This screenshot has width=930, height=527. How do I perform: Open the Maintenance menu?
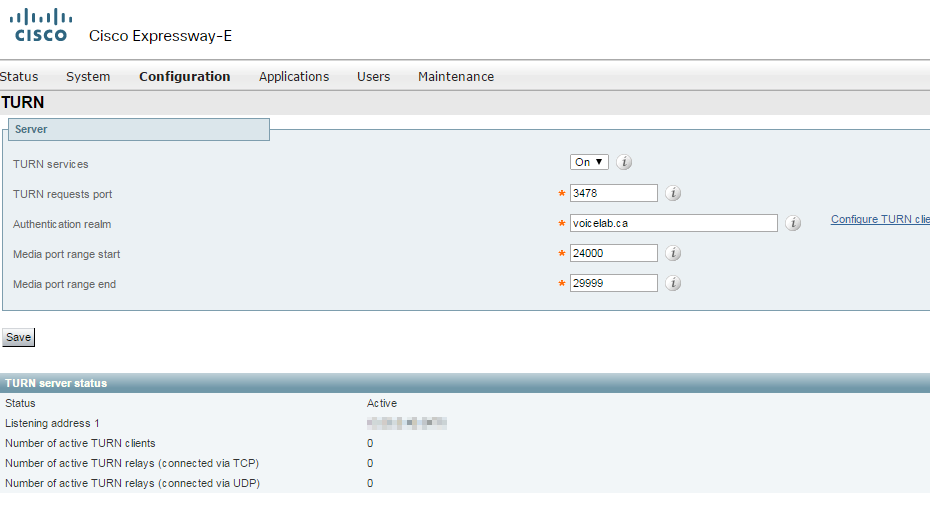pos(456,76)
